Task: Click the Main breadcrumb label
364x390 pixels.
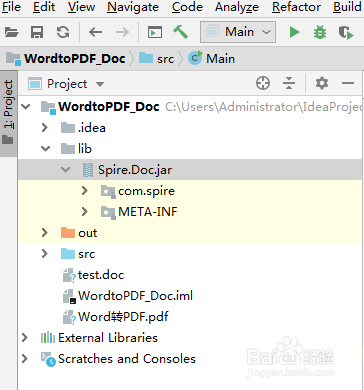Action: pos(220,59)
